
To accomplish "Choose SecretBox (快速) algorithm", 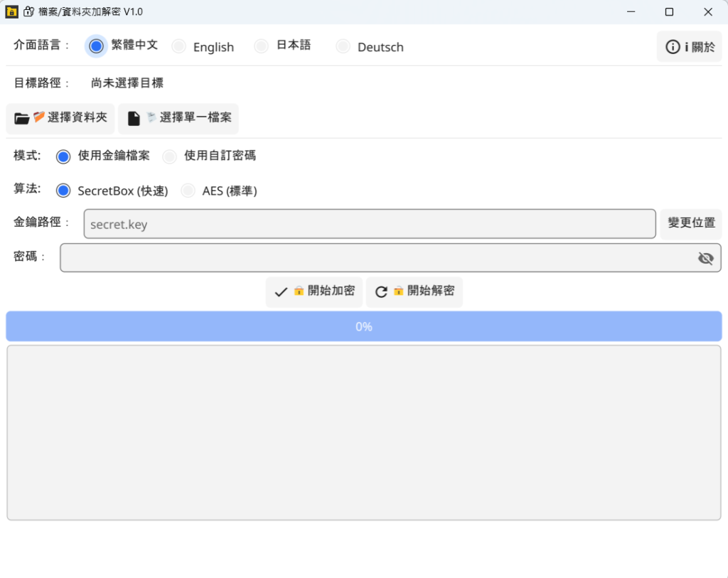I will (x=63, y=191).
